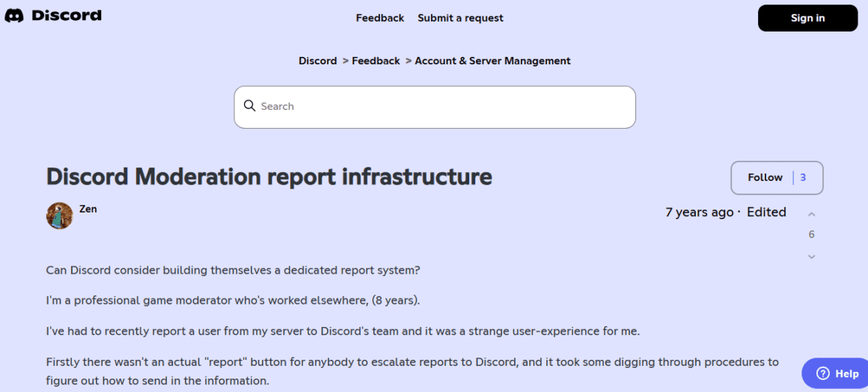Click line 'Can Discord consider building themselves'
Screen dimensions: 868x392
coord(233,271)
